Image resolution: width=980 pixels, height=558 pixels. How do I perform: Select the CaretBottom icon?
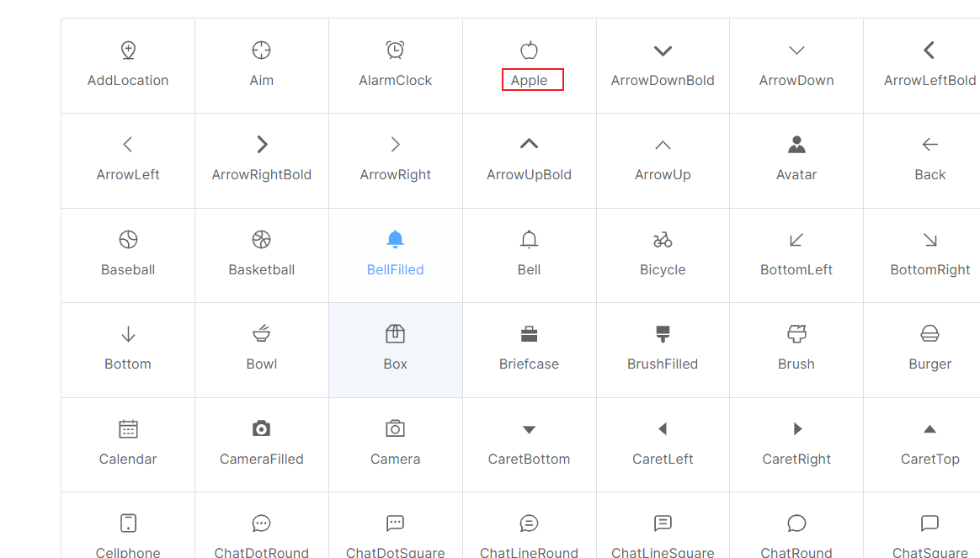(529, 428)
